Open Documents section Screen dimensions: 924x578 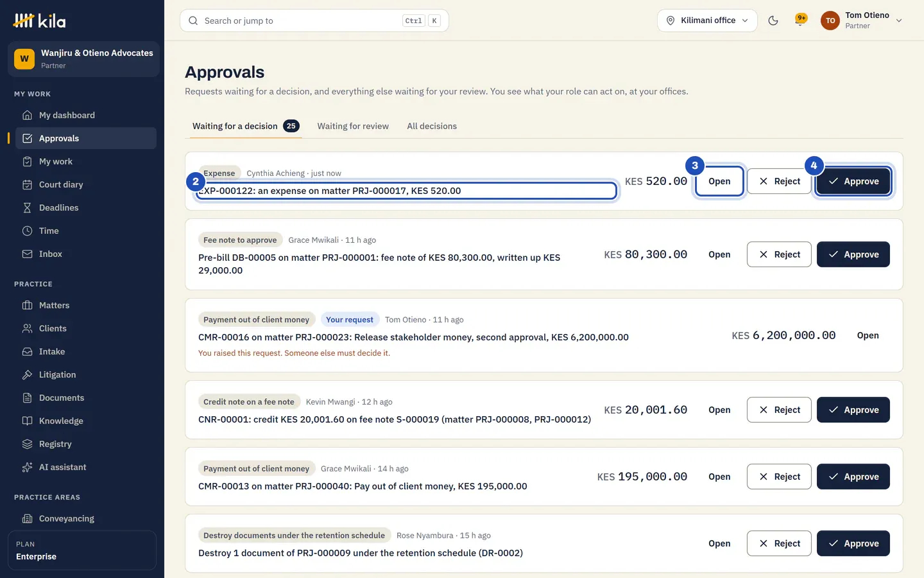click(x=86, y=398)
